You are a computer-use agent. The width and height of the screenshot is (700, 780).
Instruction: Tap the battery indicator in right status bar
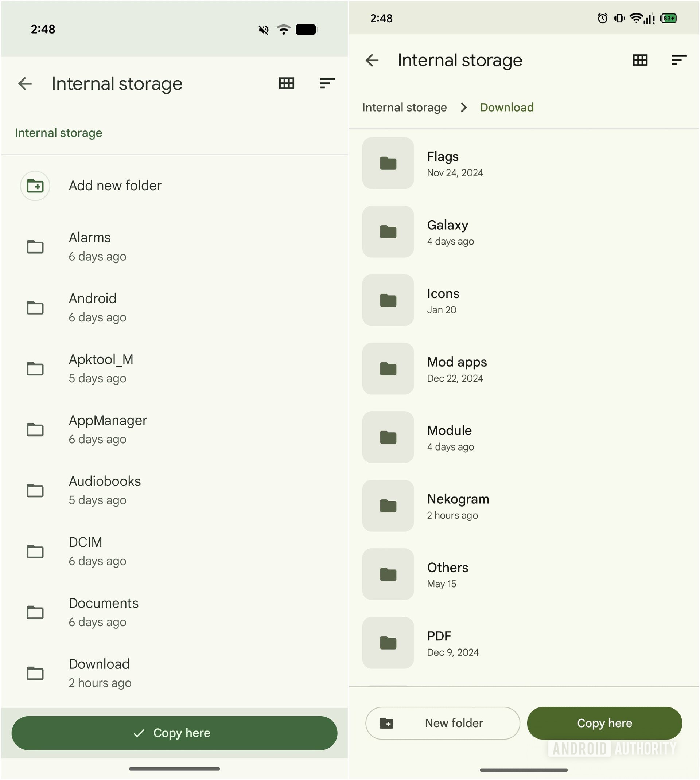[669, 19]
